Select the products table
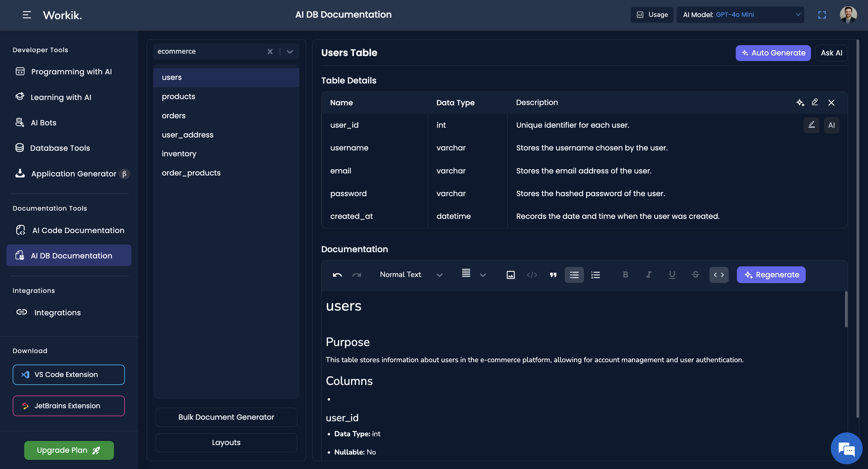Screen dimensions: 868x469 point(178,96)
